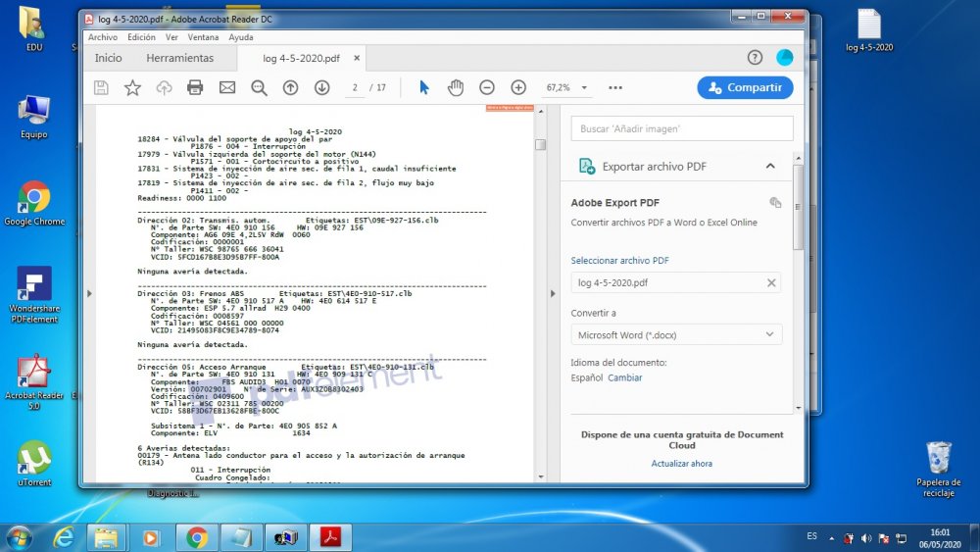
Task: Open Windows Explorer folder in taskbar
Action: click(x=106, y=537)
